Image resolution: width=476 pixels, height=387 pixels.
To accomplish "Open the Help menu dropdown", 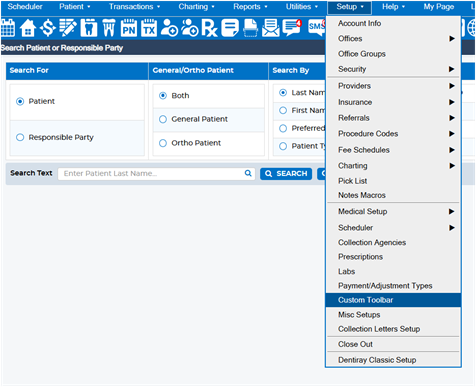I will (x=393, y=7).
